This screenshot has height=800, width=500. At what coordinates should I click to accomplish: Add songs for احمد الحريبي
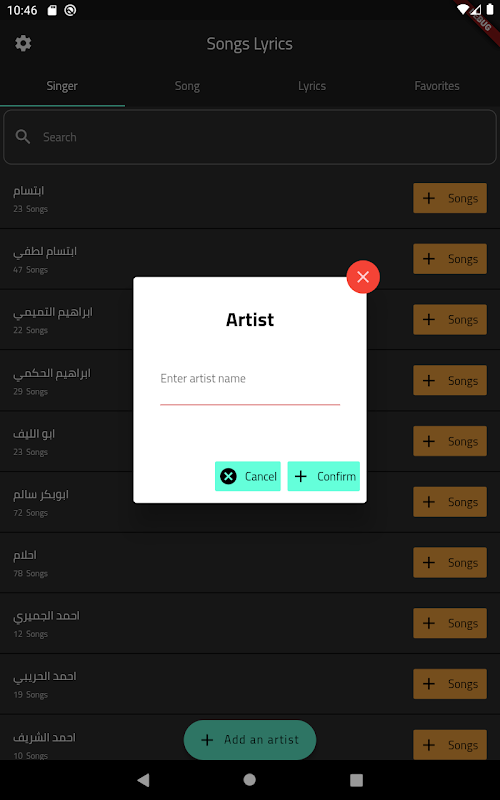[449, 684]
